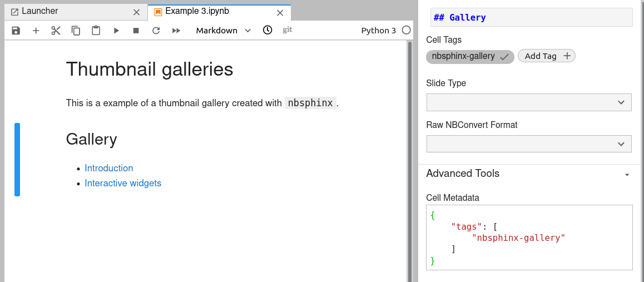The width and height of the screenshot is (644, 282).
Task: Open the Slide Type dropdown
Action: coord(528,102)
